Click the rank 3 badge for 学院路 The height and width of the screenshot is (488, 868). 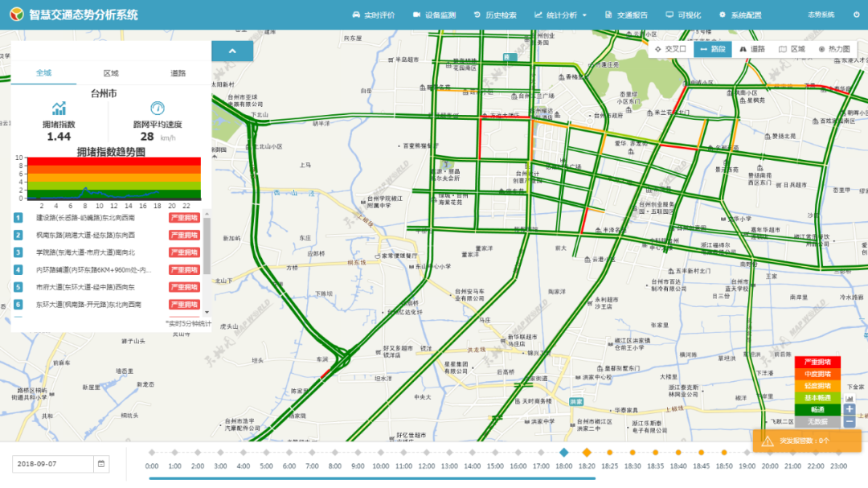(18, 252)
